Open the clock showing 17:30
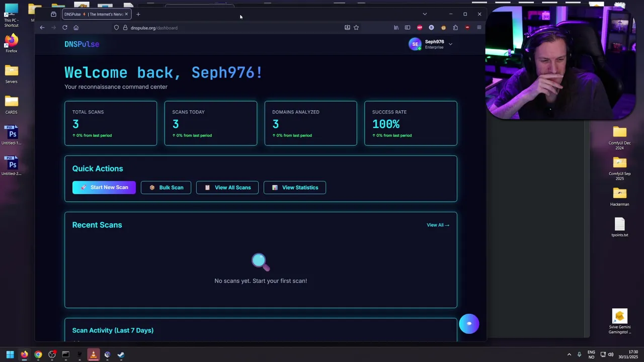Screen dimensions: 644x362 click(628, 354)
